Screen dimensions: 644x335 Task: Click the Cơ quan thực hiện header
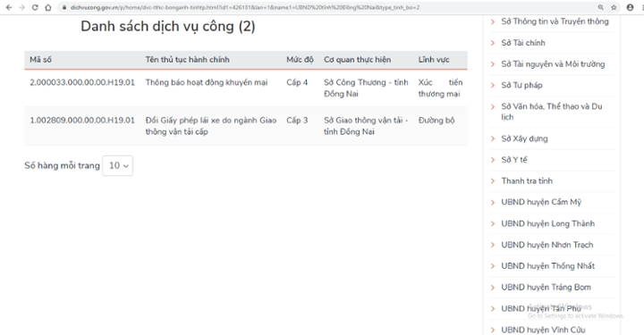pos(357,60)
